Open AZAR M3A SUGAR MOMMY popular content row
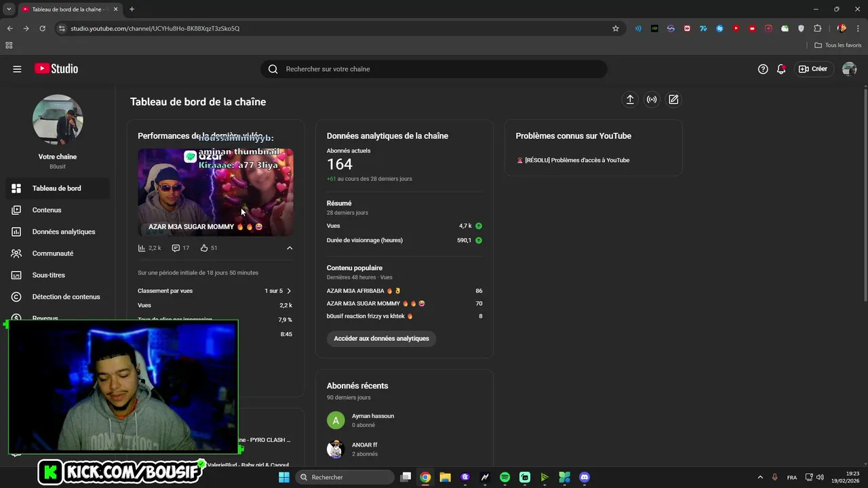Screen dimensions: 868x488 pos(404,304)
